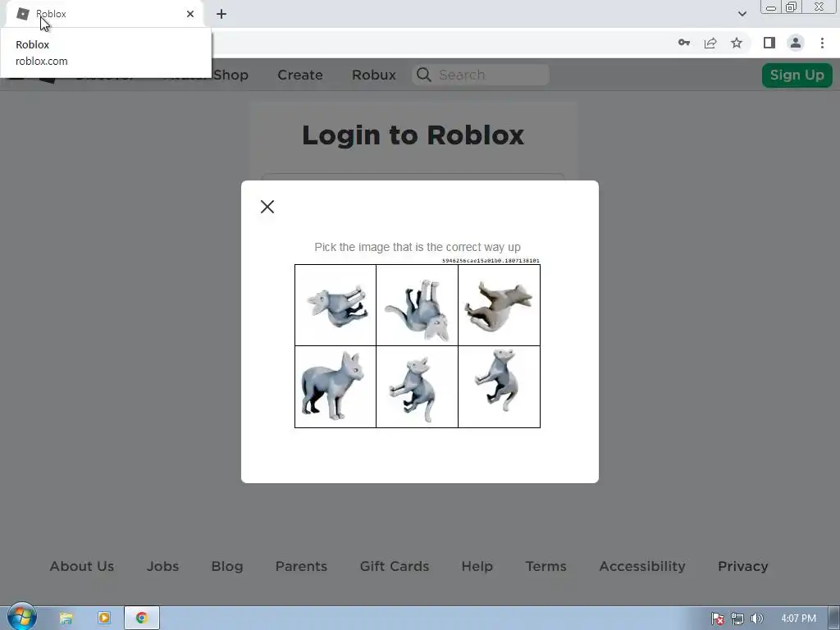Select the Roblox tab title
The width and height of the screenshot is (840, 630).
(52, 14)
